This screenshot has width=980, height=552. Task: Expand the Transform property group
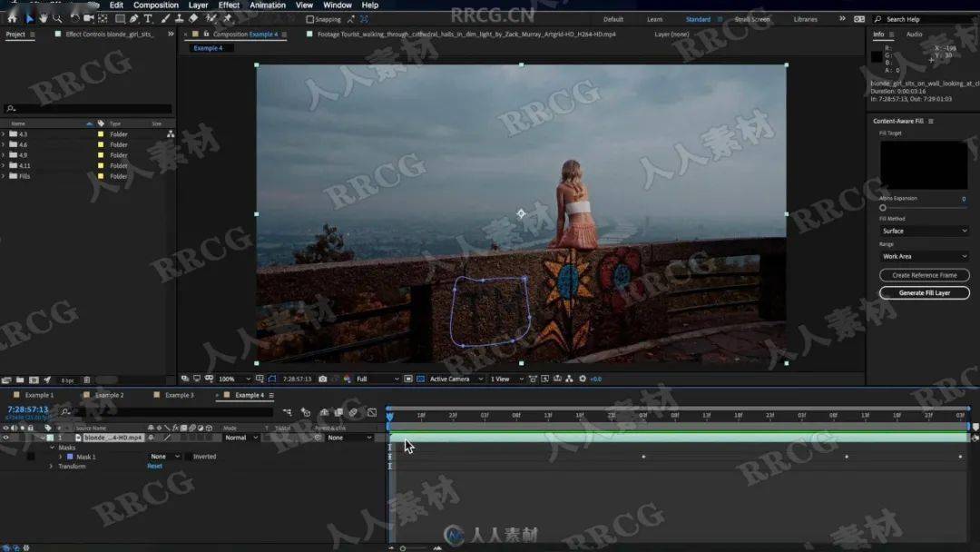pos(52,466)
